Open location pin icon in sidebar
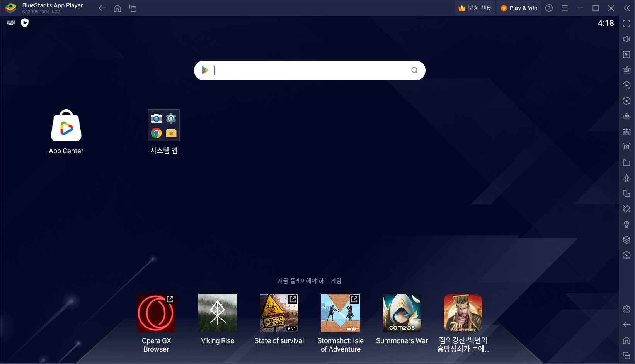The image size is (635, 364). coord(626,224)
